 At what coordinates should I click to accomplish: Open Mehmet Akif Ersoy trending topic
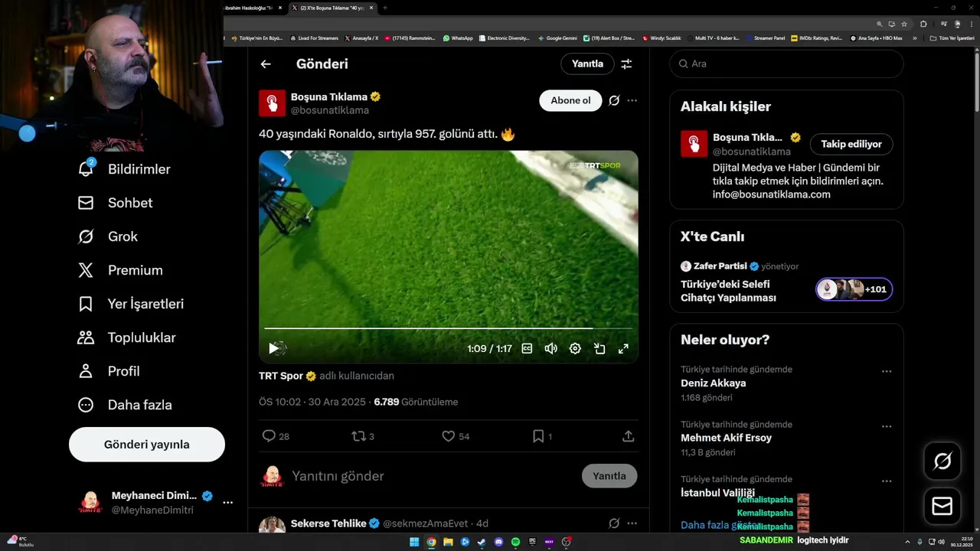pyautogui.click(x=726, y=439)
